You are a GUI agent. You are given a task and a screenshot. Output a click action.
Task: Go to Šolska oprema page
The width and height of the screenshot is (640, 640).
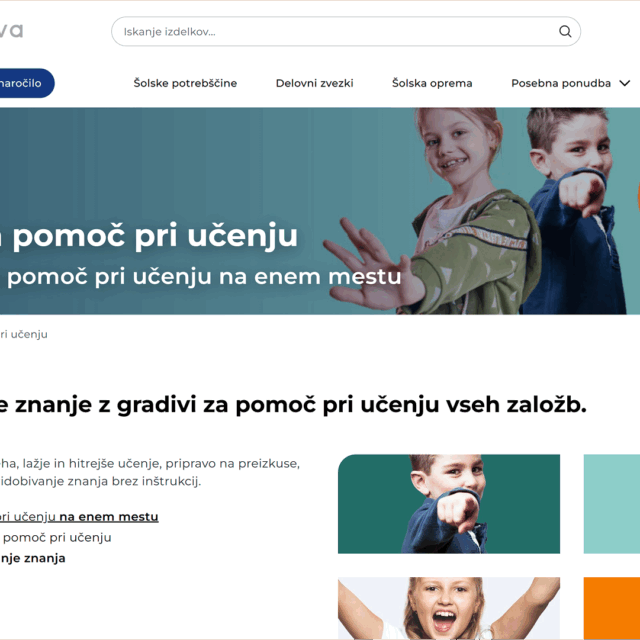(x=432, y=83)
